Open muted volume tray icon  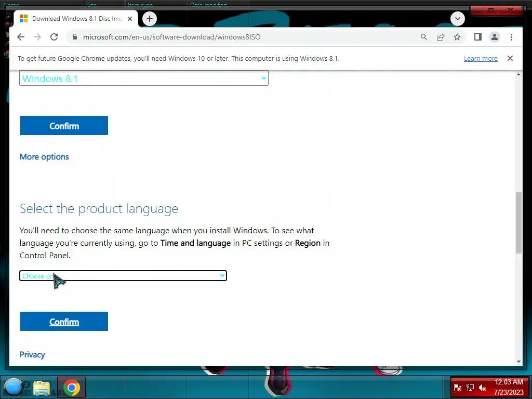[x=482, y=388]
